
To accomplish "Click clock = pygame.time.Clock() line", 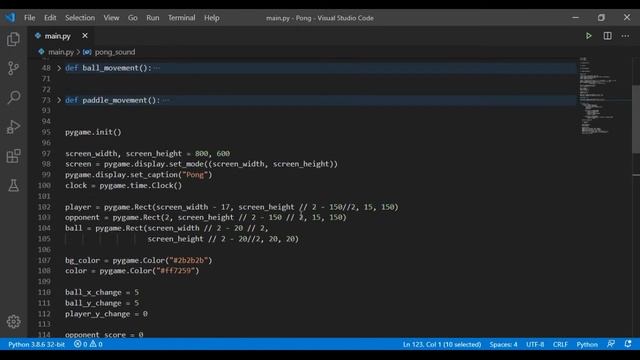I will (x=123, y=185).
